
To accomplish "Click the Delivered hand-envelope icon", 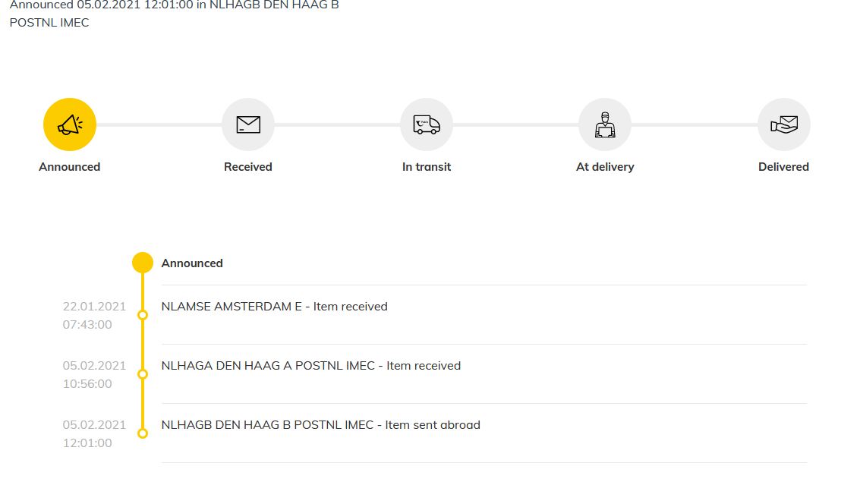I will [784, 124].
